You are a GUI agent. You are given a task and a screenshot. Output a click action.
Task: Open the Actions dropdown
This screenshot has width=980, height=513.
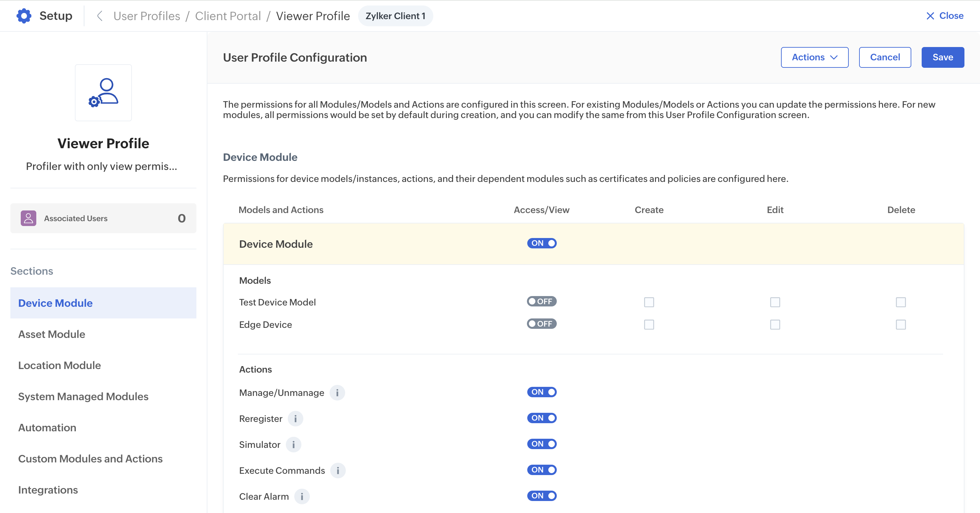point(814,57)
